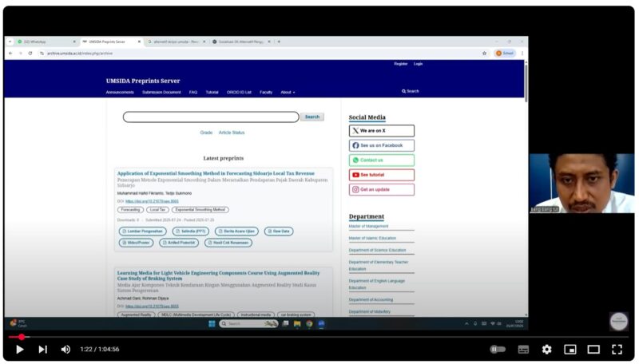Open the Sosialisasi SK browser tab

click(241, 42)
